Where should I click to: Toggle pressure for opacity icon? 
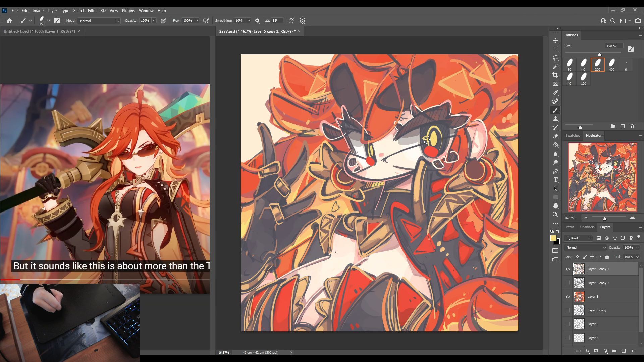163,21
